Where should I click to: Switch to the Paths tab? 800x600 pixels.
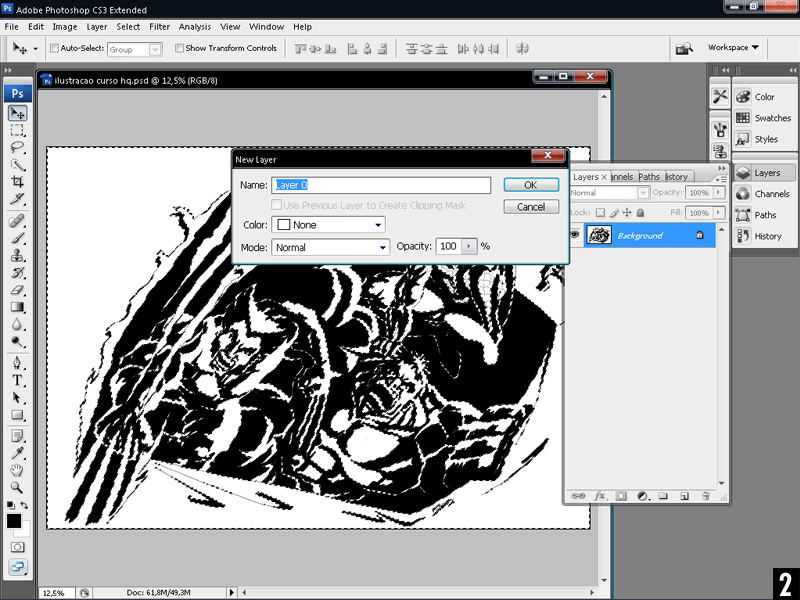(649, 177)
